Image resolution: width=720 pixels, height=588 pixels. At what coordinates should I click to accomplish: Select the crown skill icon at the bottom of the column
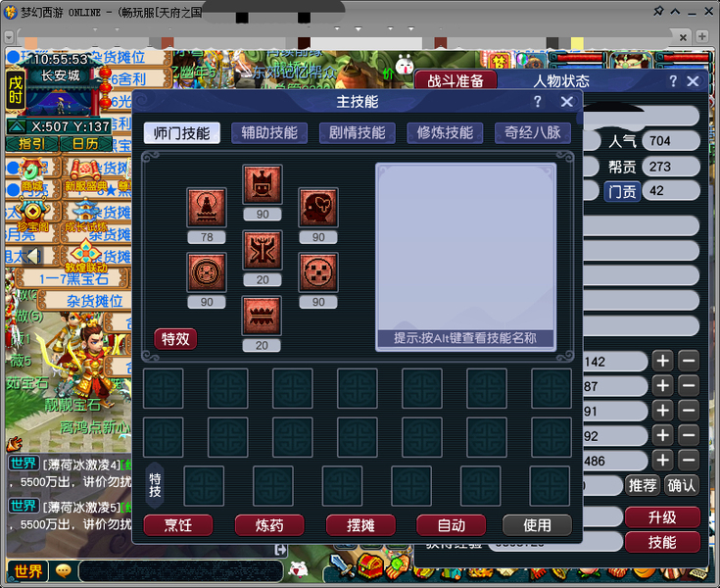[262, 316]
